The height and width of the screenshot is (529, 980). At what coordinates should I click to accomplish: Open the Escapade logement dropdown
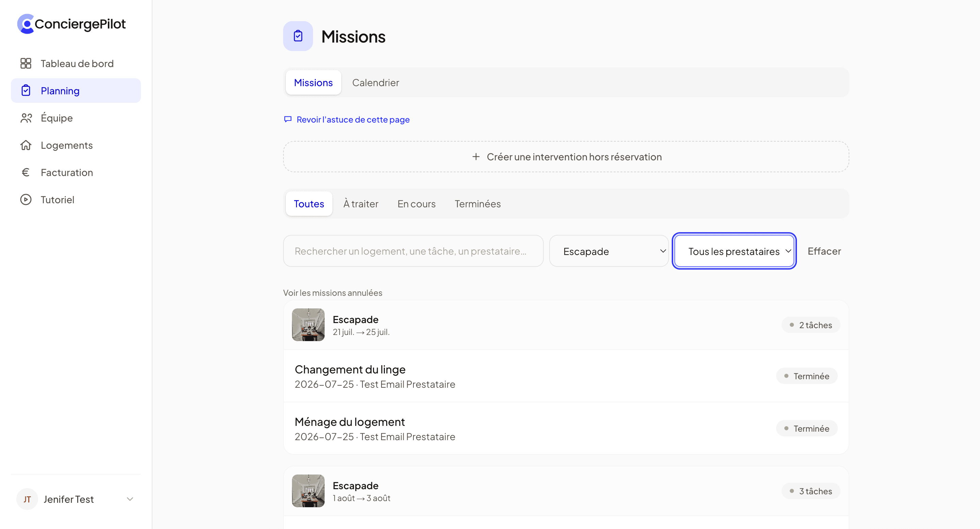coord(609,251)
